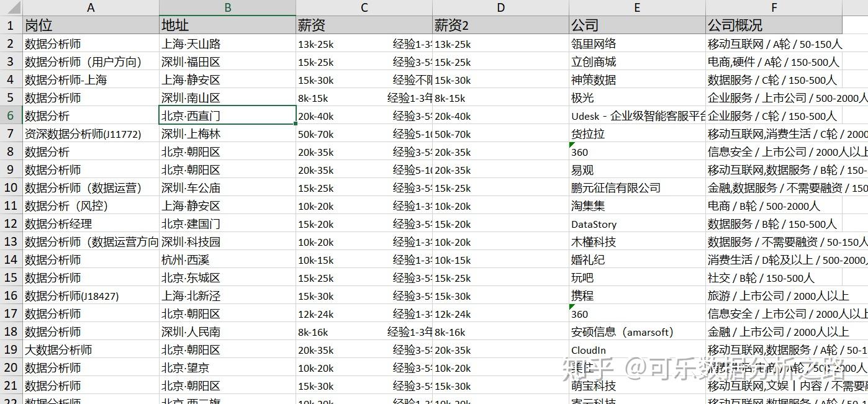Select company cell 携程
Viewport: 868px width, 404px height.
637,295
